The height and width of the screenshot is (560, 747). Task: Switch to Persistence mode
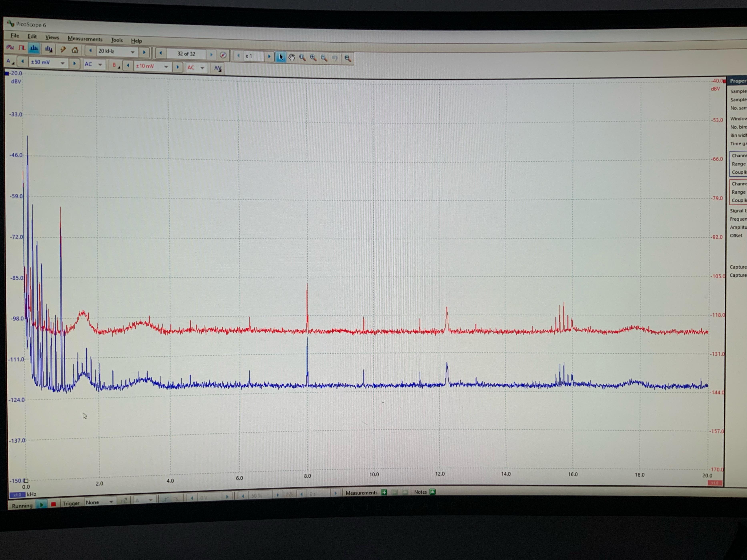[22, 48]
